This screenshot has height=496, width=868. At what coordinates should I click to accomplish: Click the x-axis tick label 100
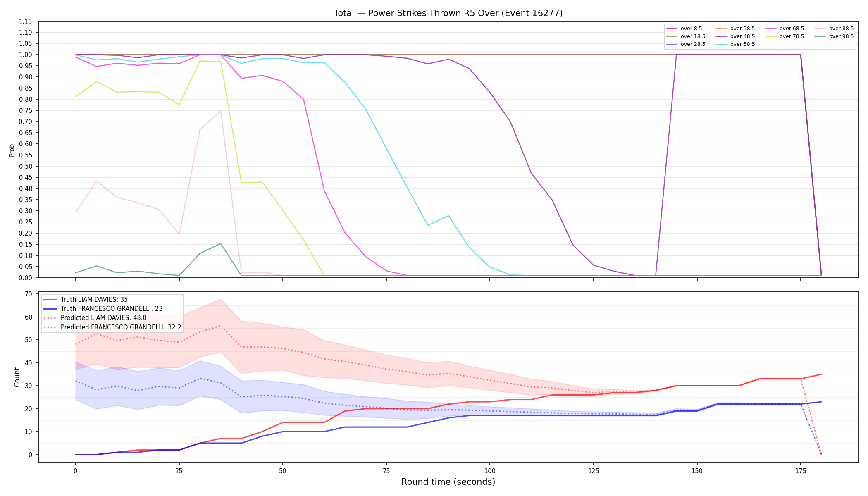(490, 470)
